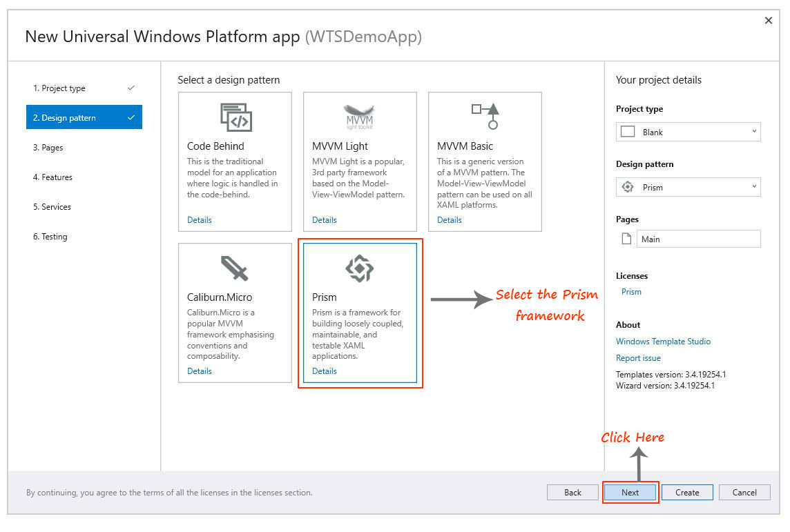
Task: Go to step 1. Project type
Action: (84, 88)
